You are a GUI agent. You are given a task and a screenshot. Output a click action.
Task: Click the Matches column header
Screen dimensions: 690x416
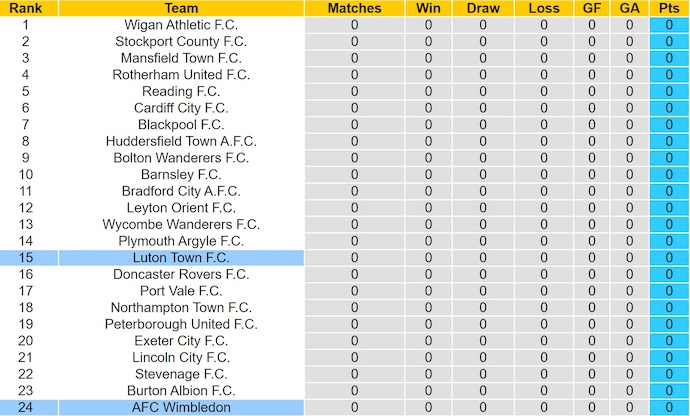point(354,8)
